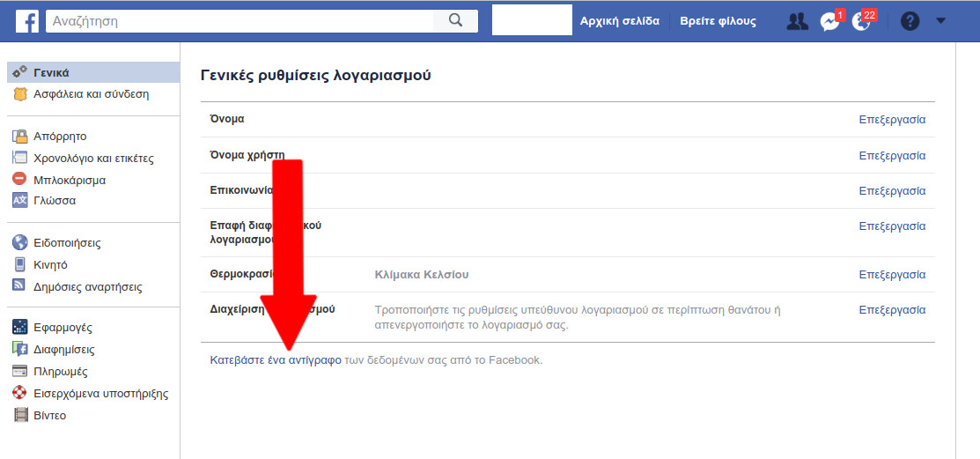This screenshot has width=980, height=459.
Task: Select Εφαρμογές in the sidebar
Action: (63, 328)
